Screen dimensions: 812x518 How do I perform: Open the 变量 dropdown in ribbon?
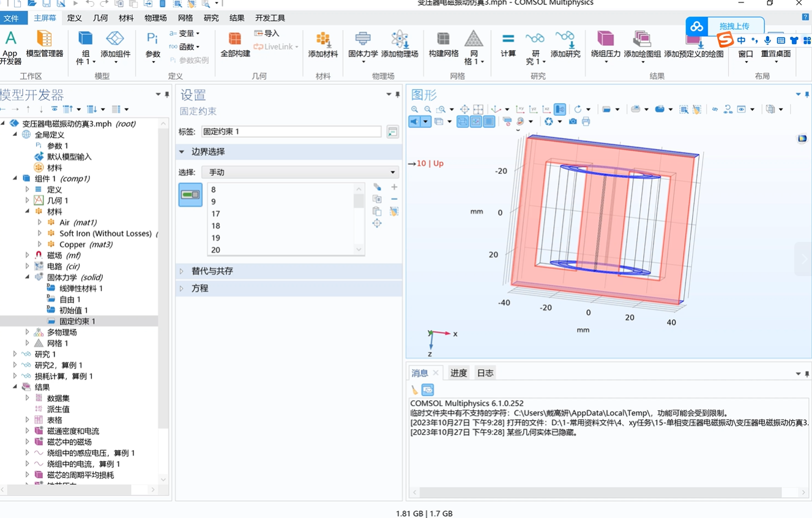[185, 34]
